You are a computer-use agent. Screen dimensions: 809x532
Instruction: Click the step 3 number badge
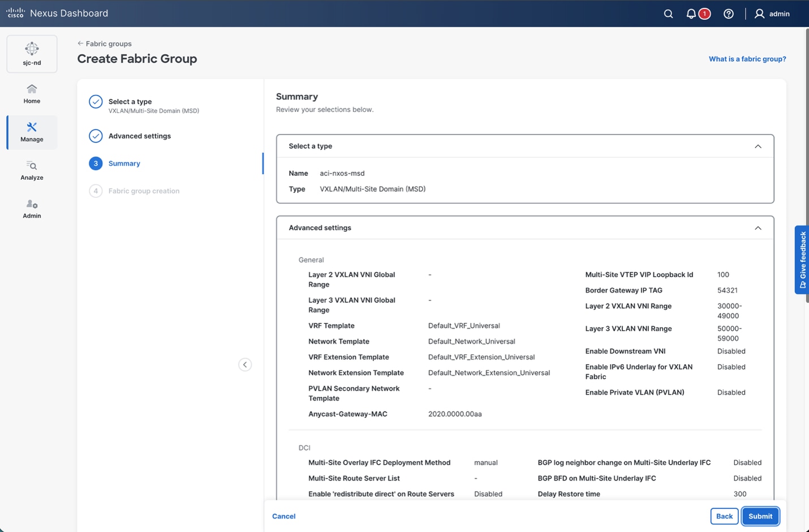point(96,163)
